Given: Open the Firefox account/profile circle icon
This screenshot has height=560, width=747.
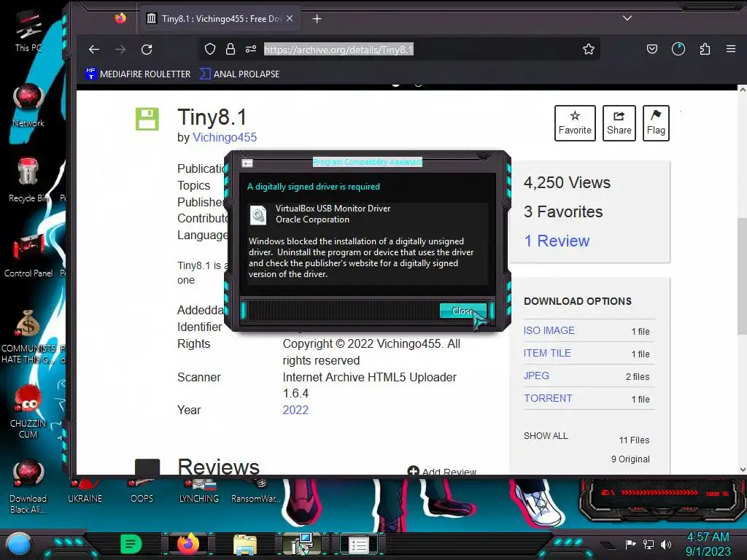Looking at the screenshot, I should [x=678, y=49].
